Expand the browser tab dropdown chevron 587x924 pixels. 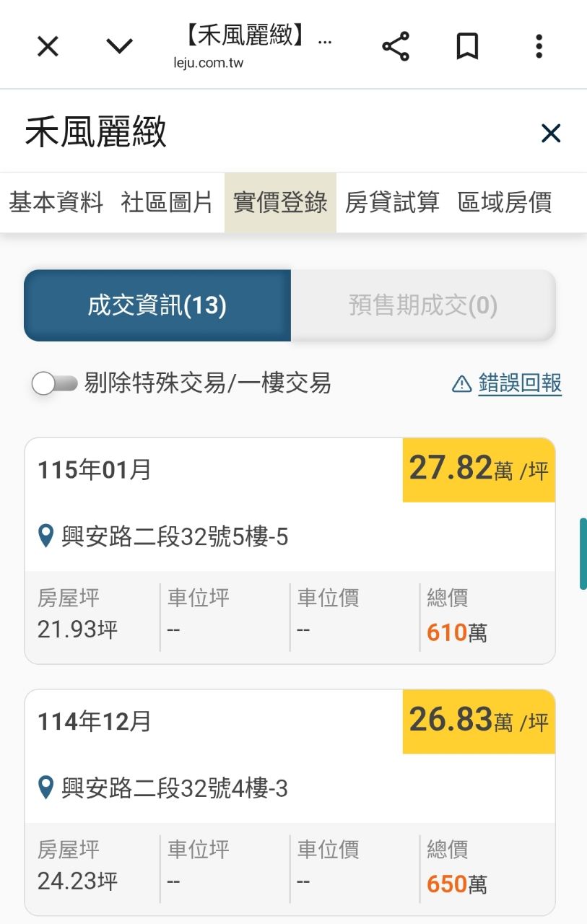pos(119,47)
